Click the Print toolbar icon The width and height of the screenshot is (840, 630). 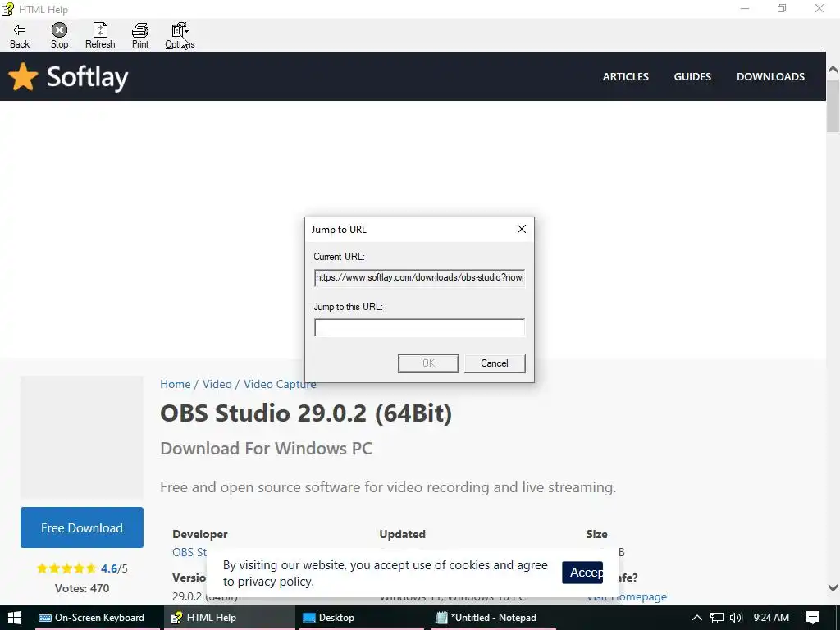140,35
